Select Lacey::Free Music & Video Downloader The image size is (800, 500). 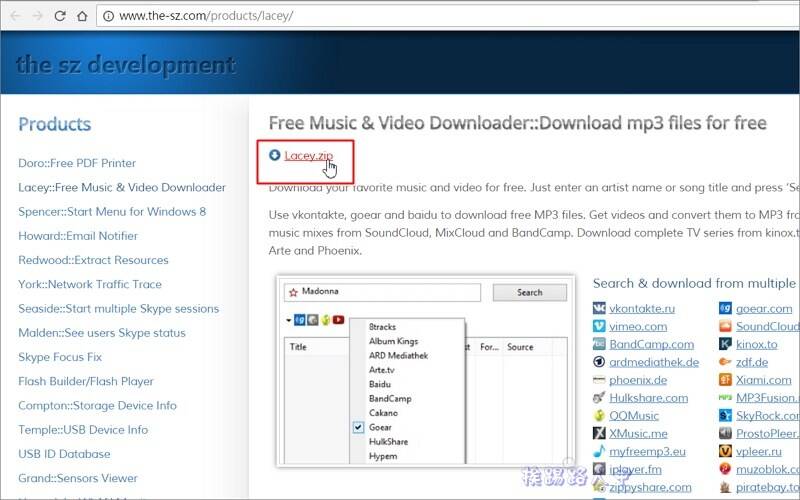coord(122,187)
